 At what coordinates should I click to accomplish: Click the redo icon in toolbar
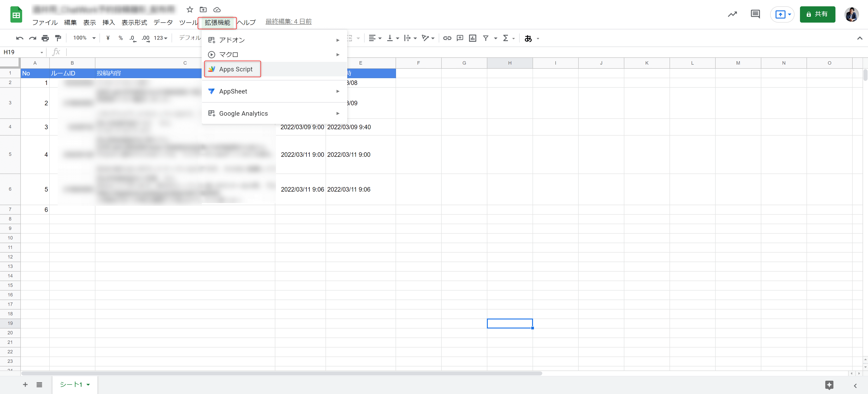32,38
